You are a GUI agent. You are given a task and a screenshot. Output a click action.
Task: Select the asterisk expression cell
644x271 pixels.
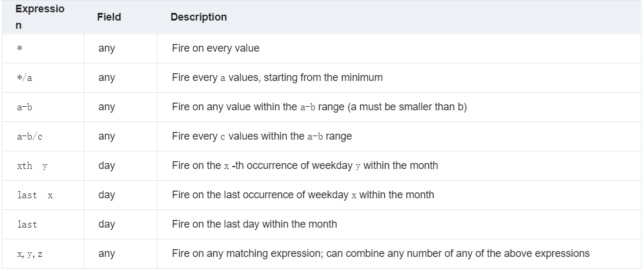click(x=19, y=48)
